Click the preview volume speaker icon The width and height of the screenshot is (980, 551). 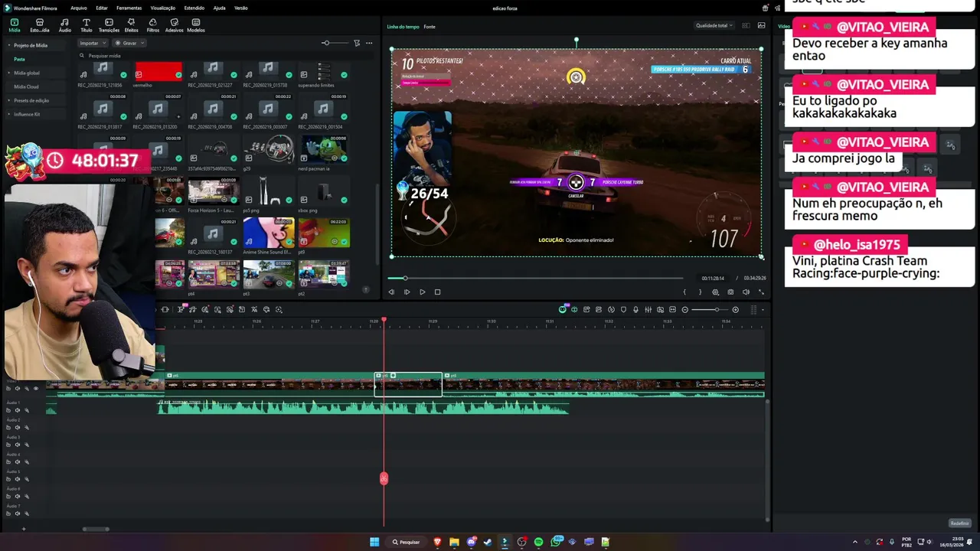point(746,292)
